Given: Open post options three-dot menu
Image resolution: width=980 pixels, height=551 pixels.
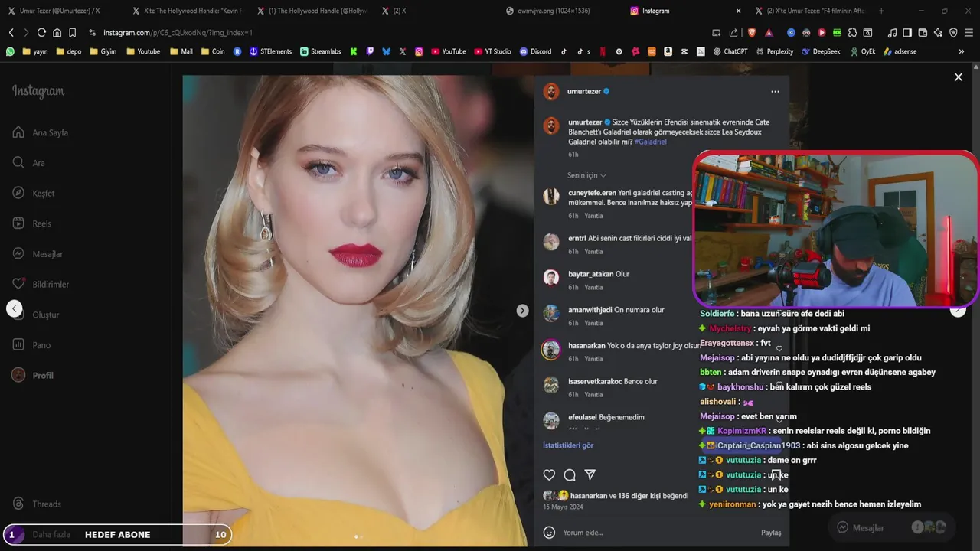Looking at the screenshot, I should tap(775, 91).
